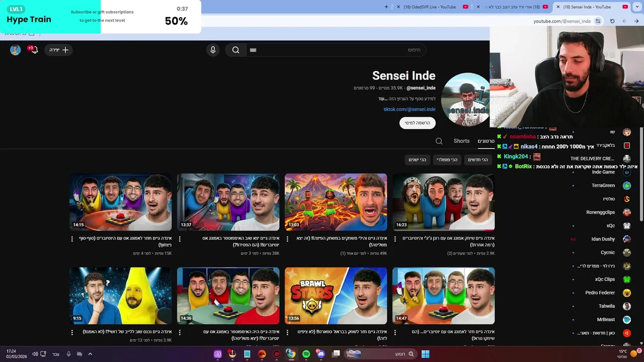Select the הכי חדשים filter chip
644x362 pixels.
click(478, 159)
